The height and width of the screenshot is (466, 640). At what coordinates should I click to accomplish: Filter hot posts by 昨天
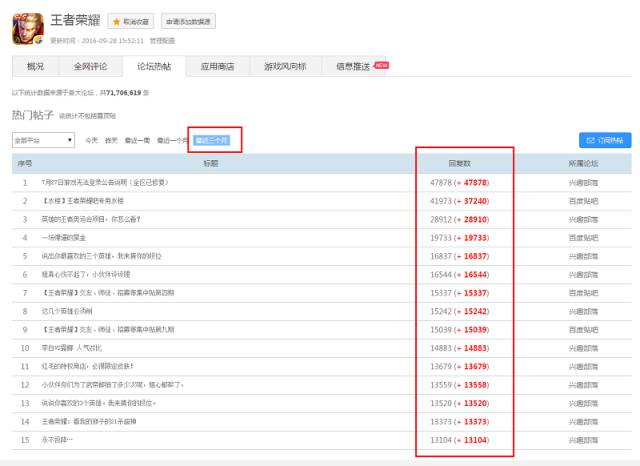tap(111, 140)
